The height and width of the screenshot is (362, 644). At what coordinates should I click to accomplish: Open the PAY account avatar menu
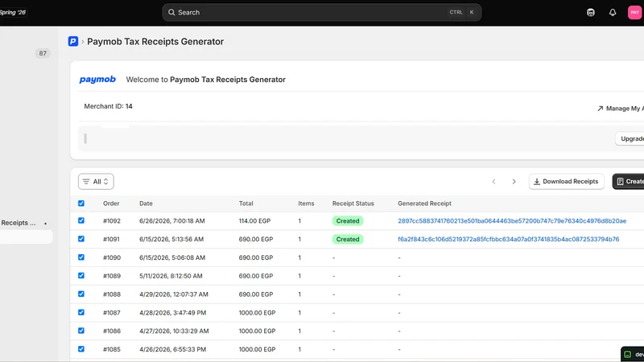634,12
